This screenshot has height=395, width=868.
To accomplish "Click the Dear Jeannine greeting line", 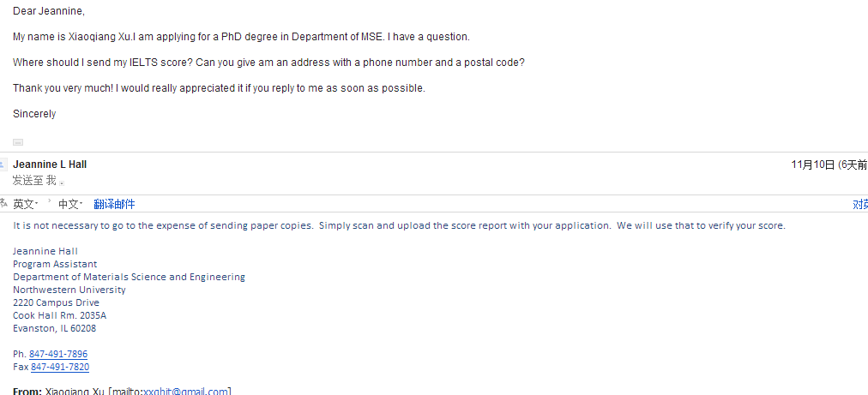I will [49, 11].
